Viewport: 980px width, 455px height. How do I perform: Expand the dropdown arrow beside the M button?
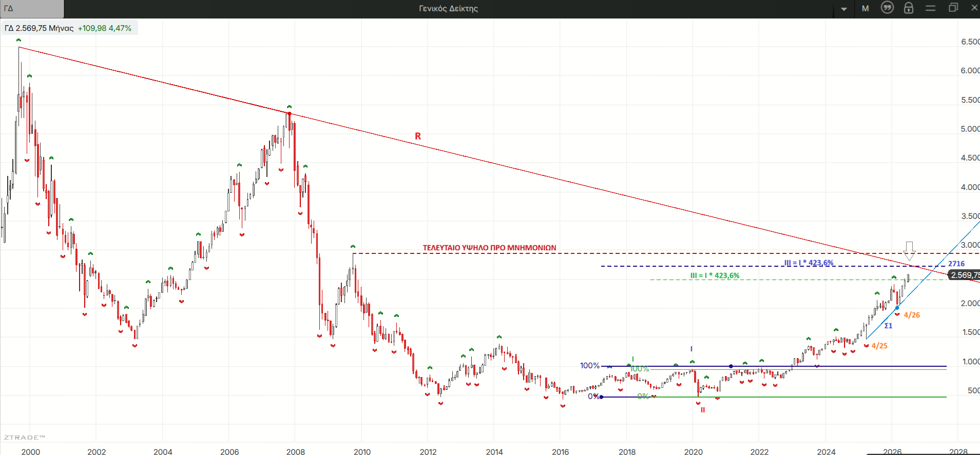(844, 9)
